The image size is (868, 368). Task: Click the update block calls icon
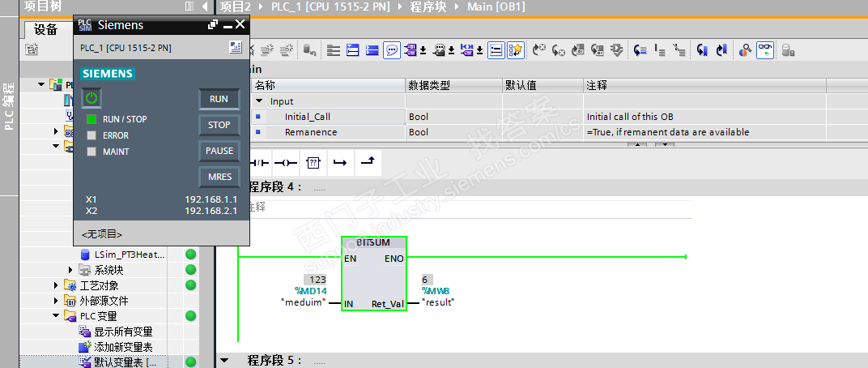point(578,50)
